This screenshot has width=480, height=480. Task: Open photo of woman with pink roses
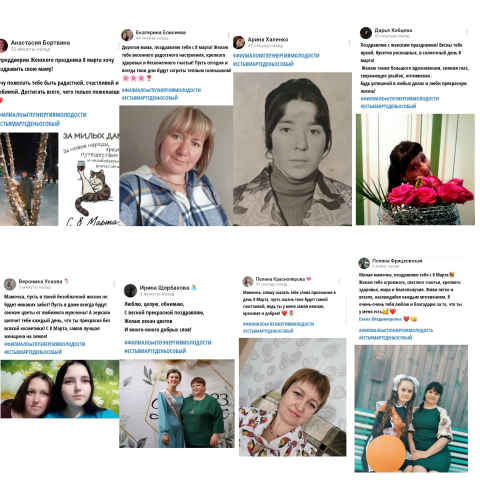[x=415, y=169]
